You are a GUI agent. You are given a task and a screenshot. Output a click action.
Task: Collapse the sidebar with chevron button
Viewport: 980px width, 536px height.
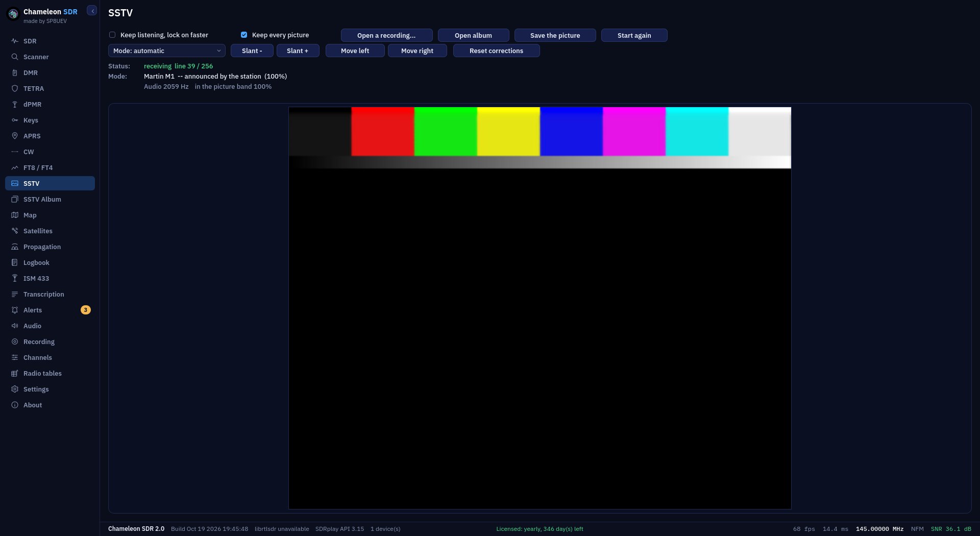pyautogui.click(x=92, y=11)
